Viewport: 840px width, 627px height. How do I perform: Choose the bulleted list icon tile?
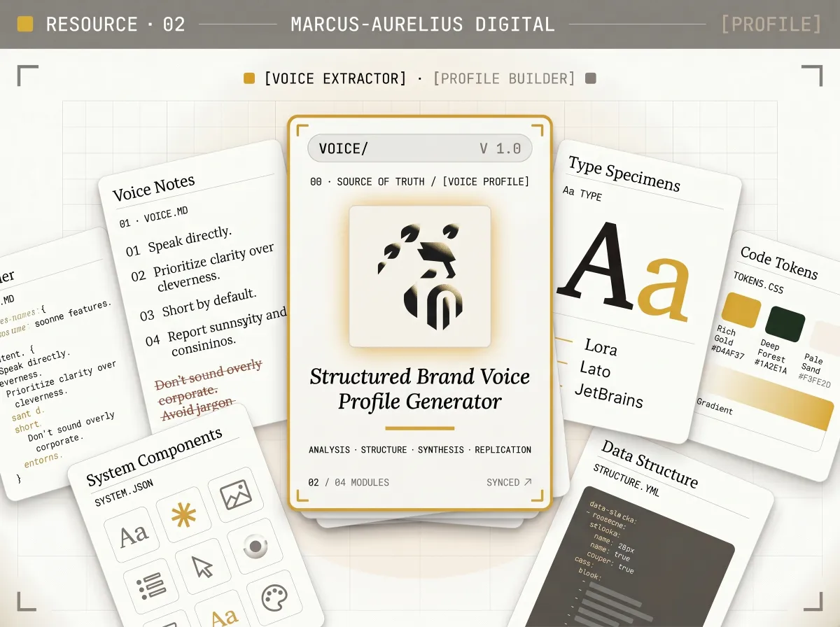(151, 586)
